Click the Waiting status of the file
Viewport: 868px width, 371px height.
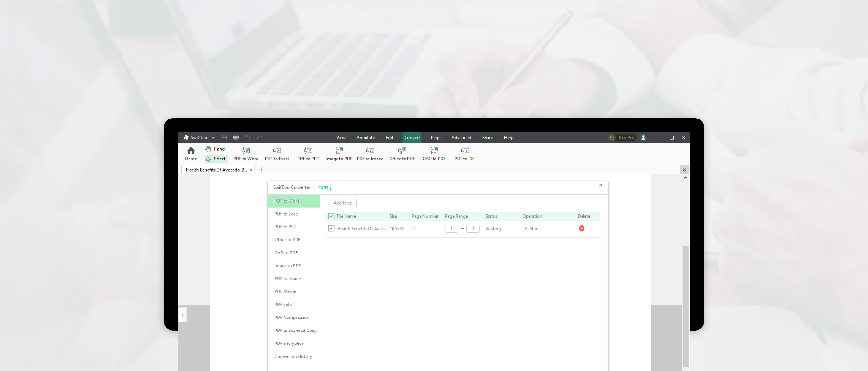pos(493,229)
